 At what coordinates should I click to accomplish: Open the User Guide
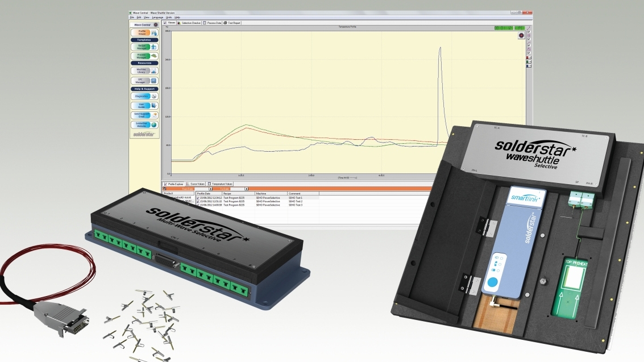click(x=144, y=106)
